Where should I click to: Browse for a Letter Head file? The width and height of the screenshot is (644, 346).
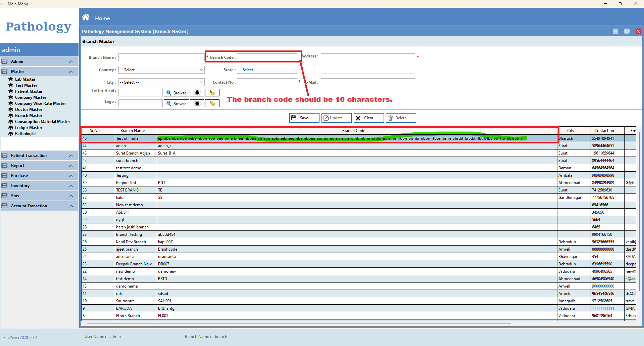177,93
